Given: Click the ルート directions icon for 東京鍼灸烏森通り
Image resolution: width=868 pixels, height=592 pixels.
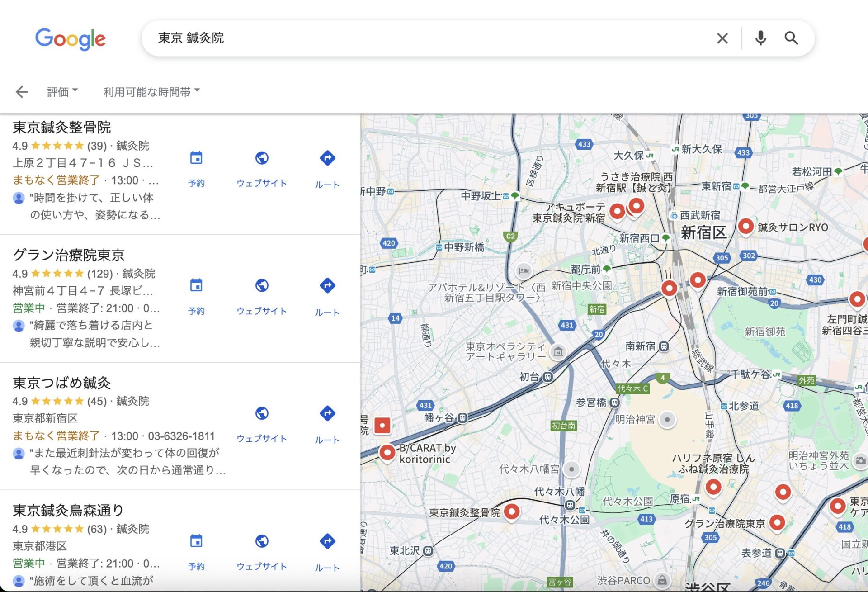Looking at the screenshot, I should [327, 541].
